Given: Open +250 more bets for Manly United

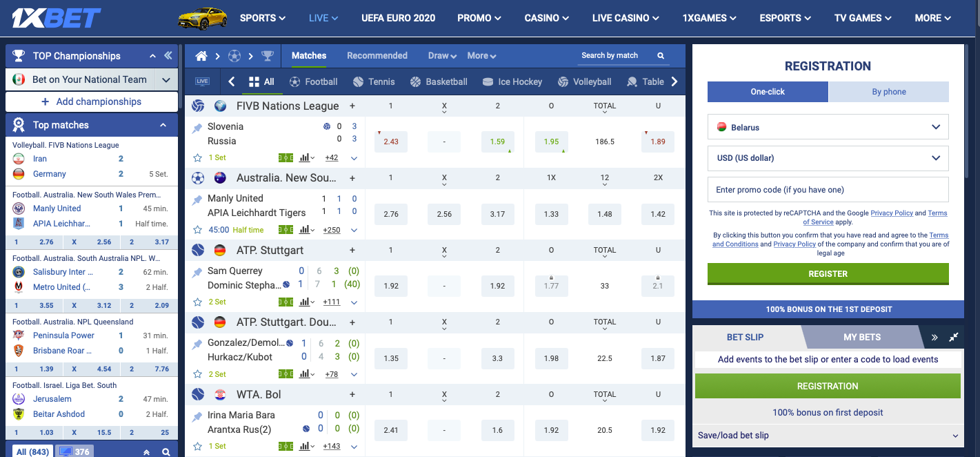Looking at the screenshot, I should [332, 230].
